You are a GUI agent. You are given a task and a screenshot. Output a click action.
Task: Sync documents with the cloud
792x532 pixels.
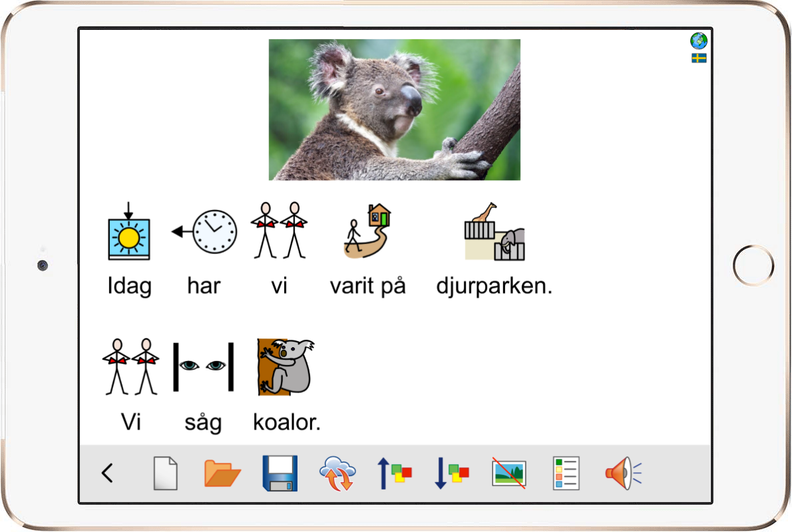[338, 473]
